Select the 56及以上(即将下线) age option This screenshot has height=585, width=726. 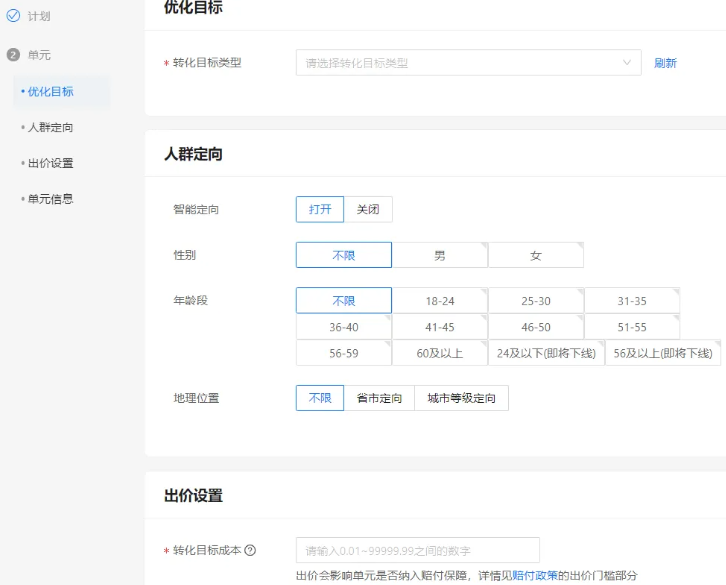[x=663, y=353]
